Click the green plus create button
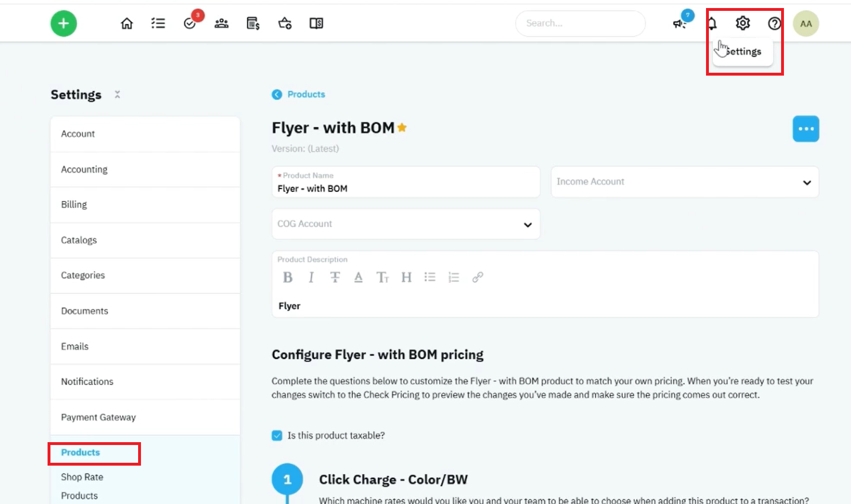Viewport: 851px width, 504px height. (64, 23)
